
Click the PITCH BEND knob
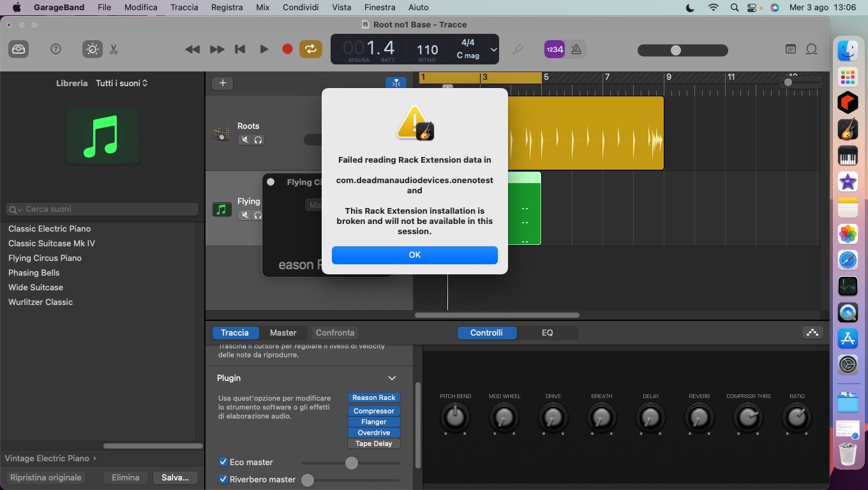[x=455, y=418]
